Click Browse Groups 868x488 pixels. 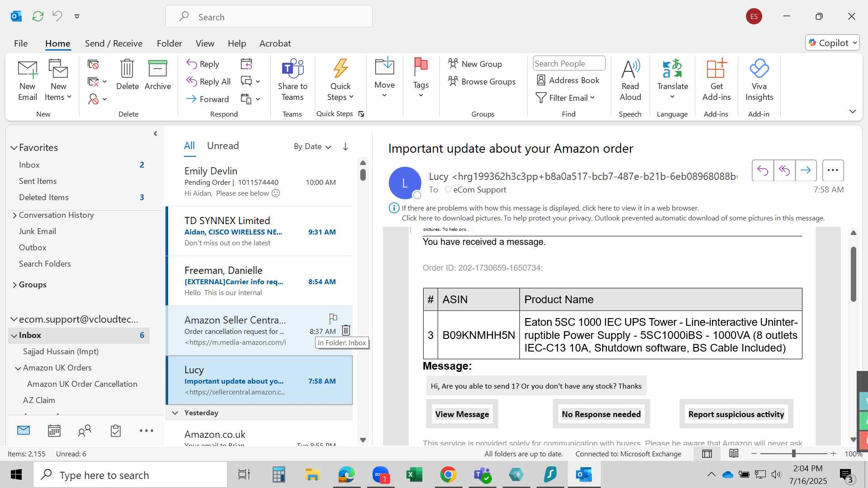coord(482,81)
